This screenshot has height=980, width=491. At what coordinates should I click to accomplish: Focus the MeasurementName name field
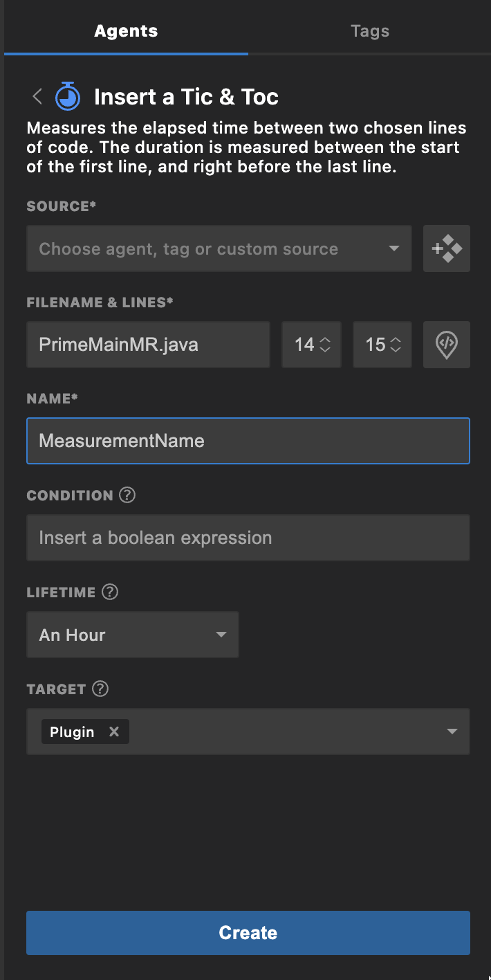pos(248,441)
